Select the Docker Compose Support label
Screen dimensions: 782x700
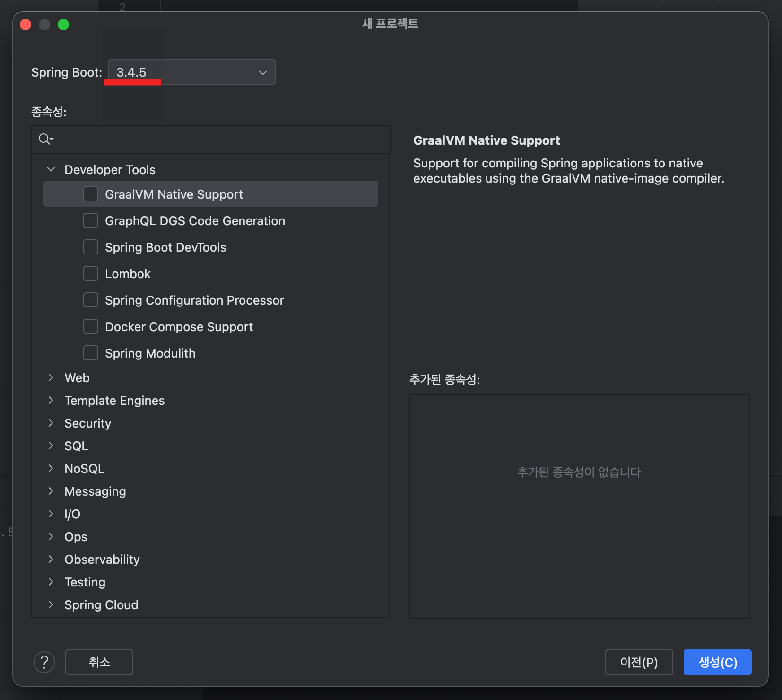(179, 327)
